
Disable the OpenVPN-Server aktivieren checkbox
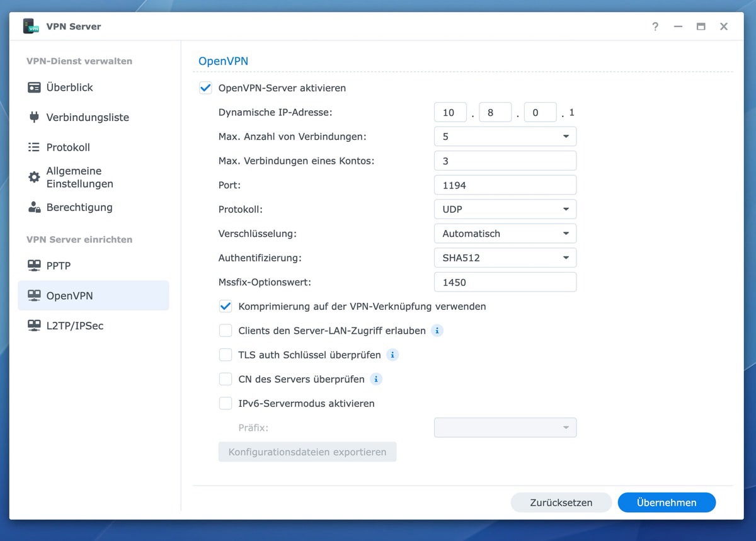click(x=205, y=88)
